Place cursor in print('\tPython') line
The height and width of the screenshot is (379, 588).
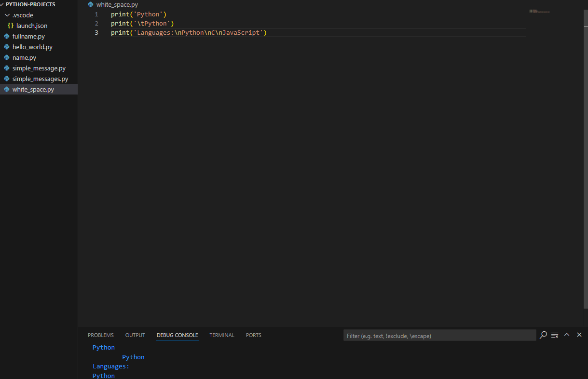coord(142,24)
